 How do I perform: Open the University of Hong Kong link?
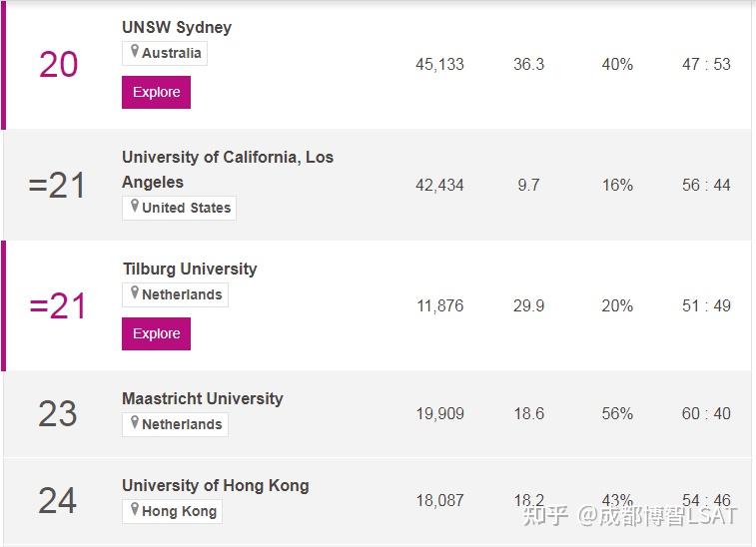coord(216,485)
